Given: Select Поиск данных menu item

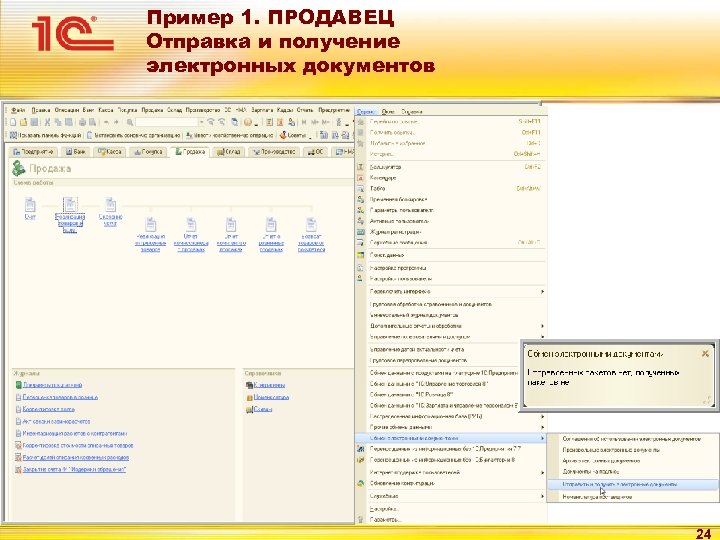Looking at the screenshot, I should click(451, 255).
